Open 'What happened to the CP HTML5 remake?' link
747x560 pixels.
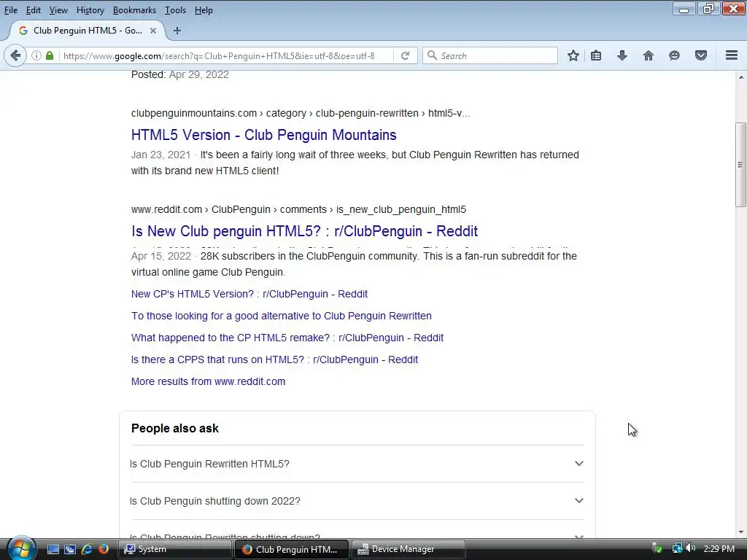287,338
